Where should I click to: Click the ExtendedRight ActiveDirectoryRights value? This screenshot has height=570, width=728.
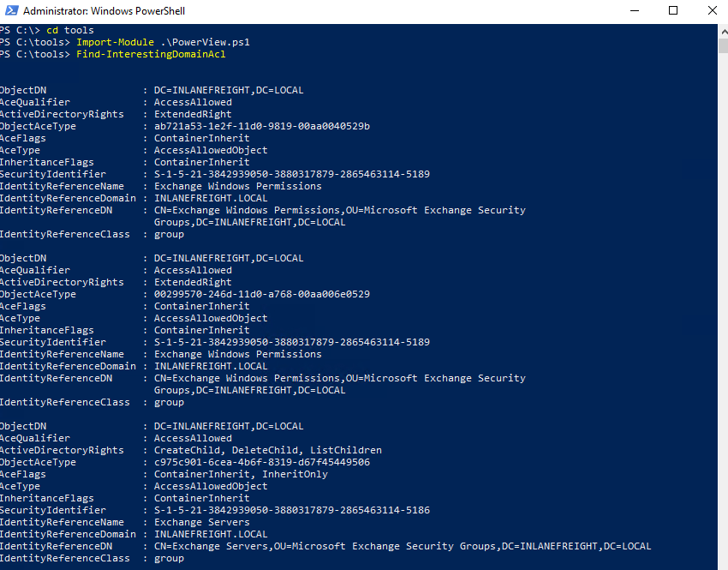coord(193,113)
